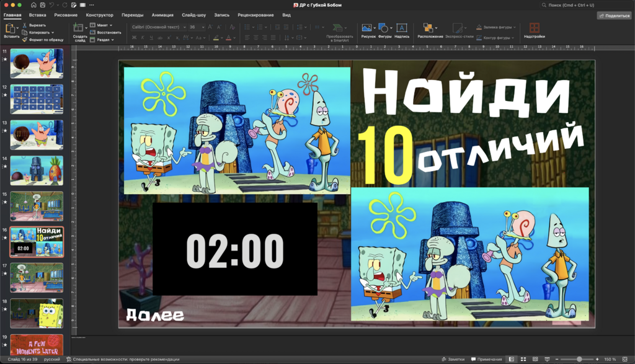Viewport: 635px width, 364px height.
Task: Start the slide show from the status bar icon
Action: click(547, 359)
